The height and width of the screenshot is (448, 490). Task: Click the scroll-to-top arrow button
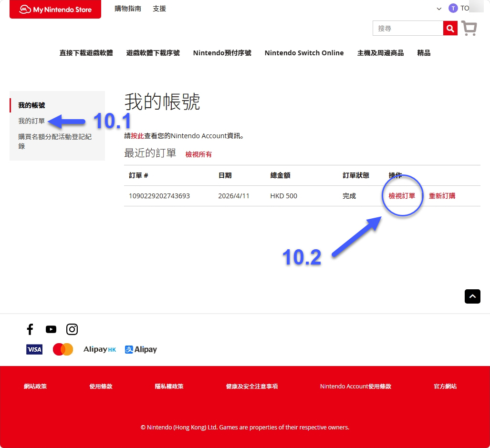[472, 296]
